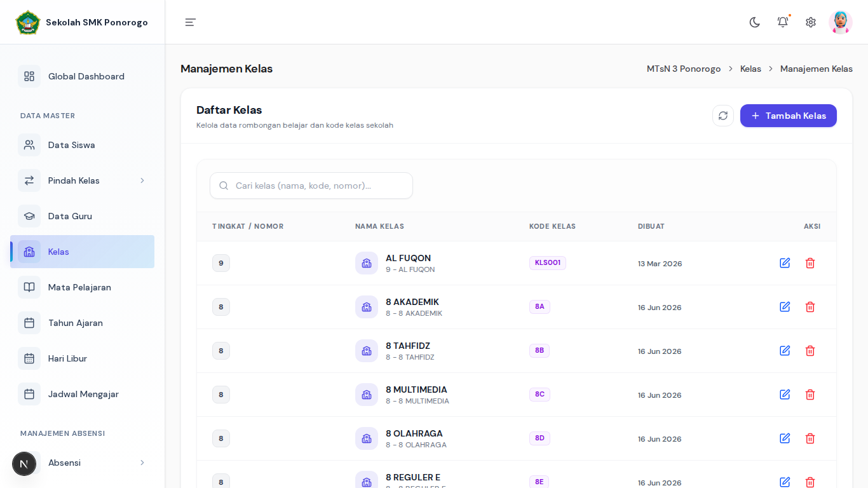Toggle the sidebar hamburger menu
This screenshot has width=868, height=488.
click(x=191, y=22)
